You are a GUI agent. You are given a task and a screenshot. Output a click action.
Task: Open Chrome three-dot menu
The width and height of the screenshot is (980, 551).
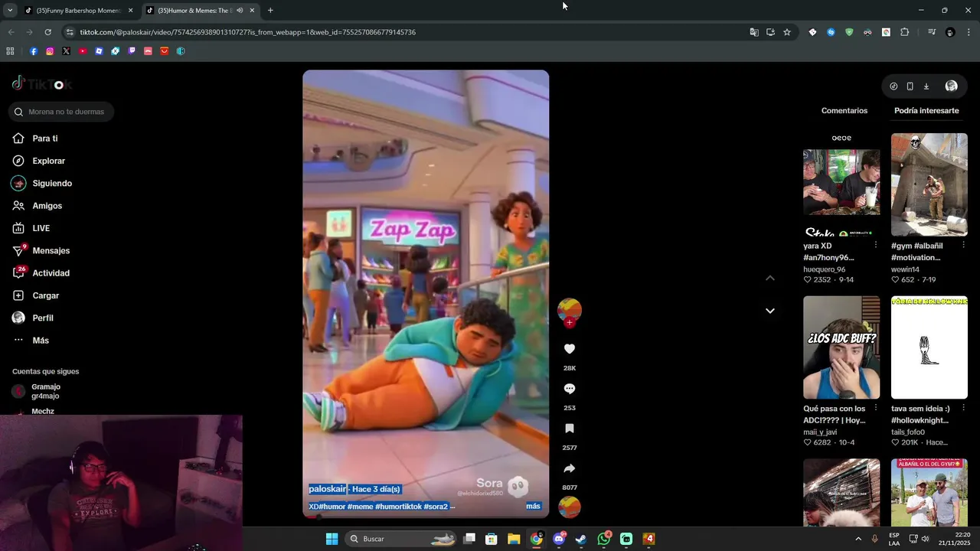(x=969, y=32)
